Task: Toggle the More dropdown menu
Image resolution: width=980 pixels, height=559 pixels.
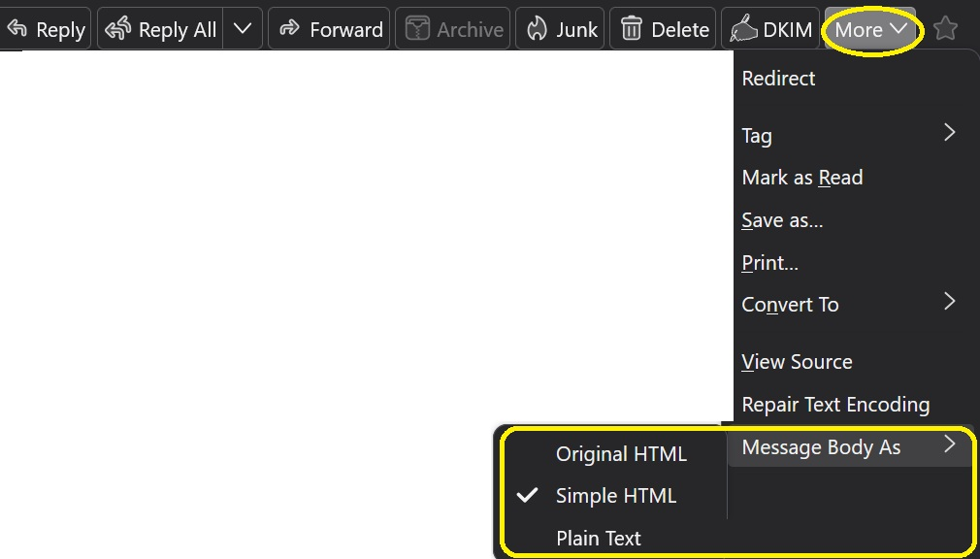Action: coord(870,29)
